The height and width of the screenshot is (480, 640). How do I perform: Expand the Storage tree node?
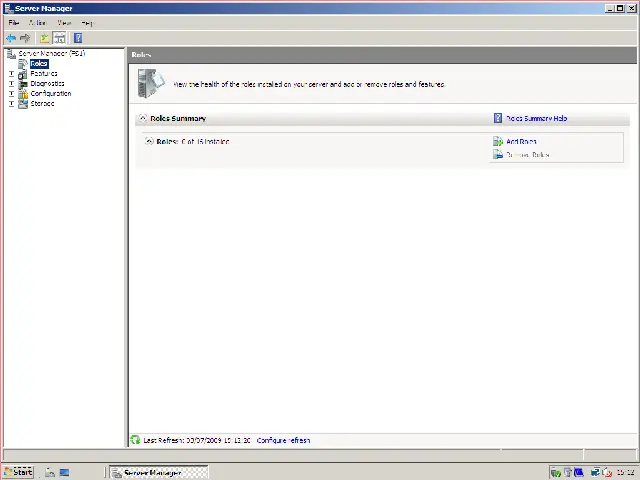(x=11, y=104)
